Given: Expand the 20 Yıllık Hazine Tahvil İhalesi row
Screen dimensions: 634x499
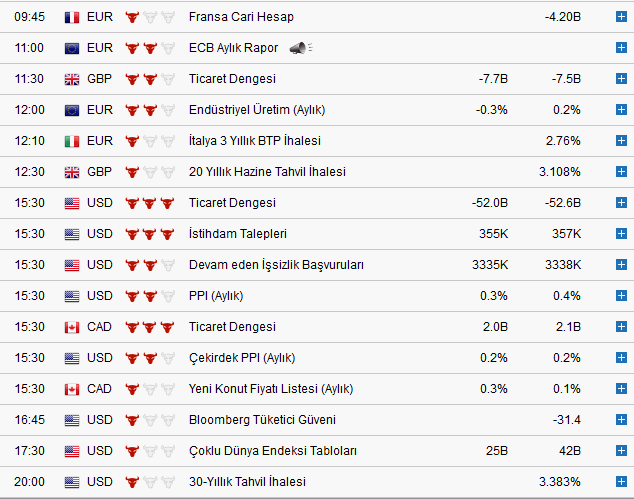Looking at the screenshot, I should 622,172.
